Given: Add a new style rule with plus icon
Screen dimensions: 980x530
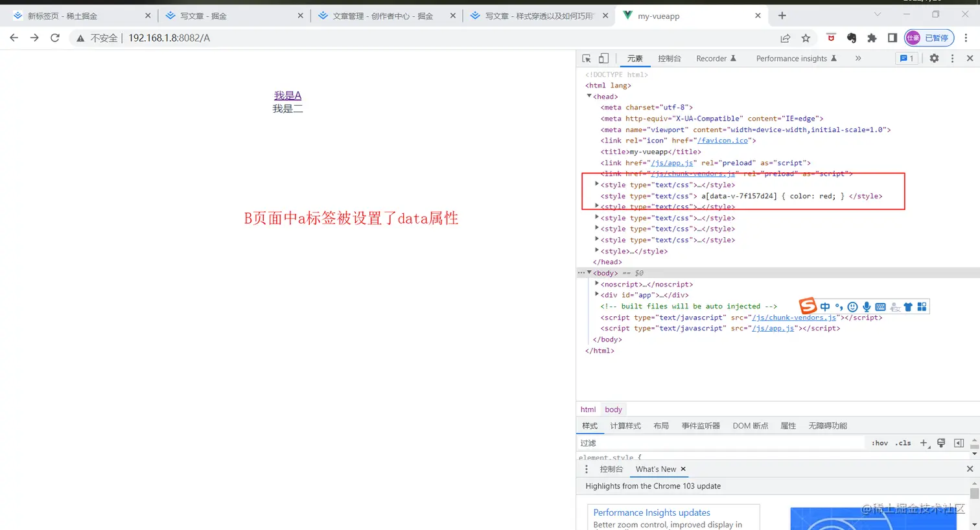Looking at the screenshot, I should (x=924, y=443).
